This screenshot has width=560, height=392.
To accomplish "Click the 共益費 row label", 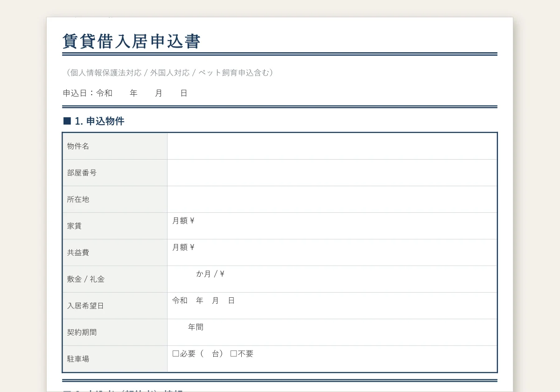I will pos(78,252).
